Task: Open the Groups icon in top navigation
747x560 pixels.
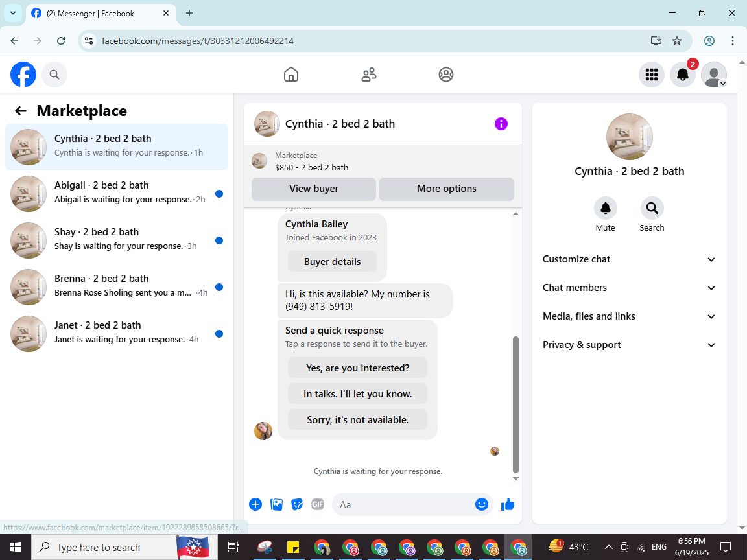Action: [x=446, y=75]
